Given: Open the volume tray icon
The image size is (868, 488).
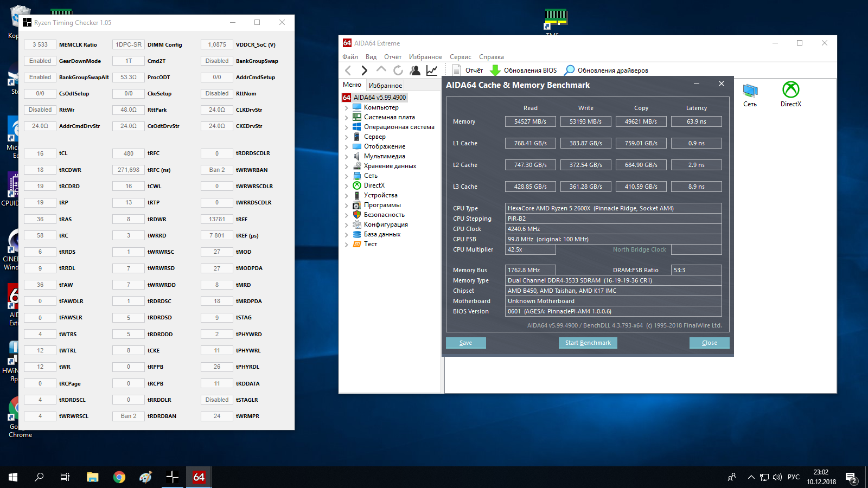Looking at the screenshot, I should coord(777,477).
